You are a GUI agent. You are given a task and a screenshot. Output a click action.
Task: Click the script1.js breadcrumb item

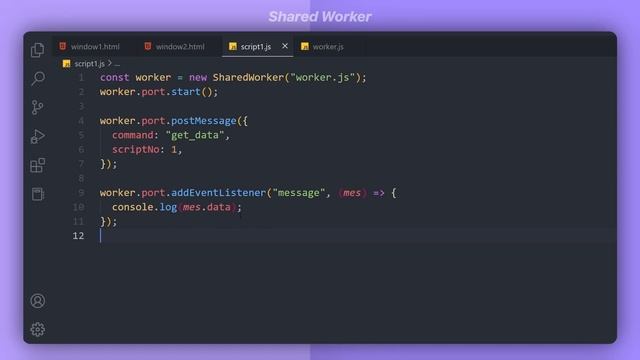[x=89, y=64]
